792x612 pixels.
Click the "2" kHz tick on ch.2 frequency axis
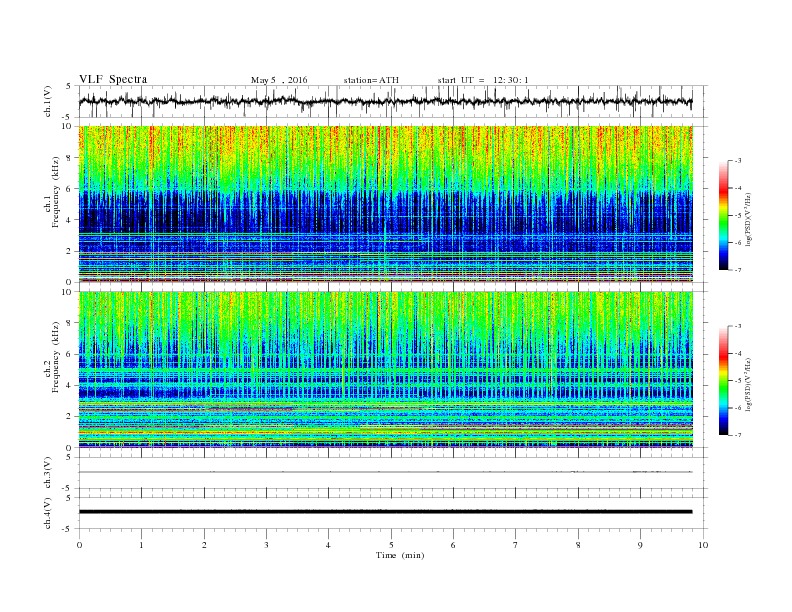tap(70, 417)
